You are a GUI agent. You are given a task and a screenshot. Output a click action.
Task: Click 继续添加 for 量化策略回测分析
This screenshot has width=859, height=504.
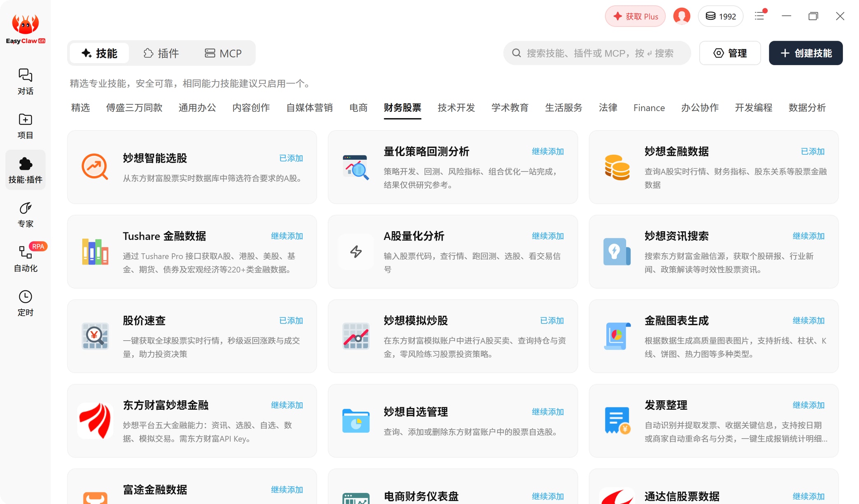[x=548, y=151]
